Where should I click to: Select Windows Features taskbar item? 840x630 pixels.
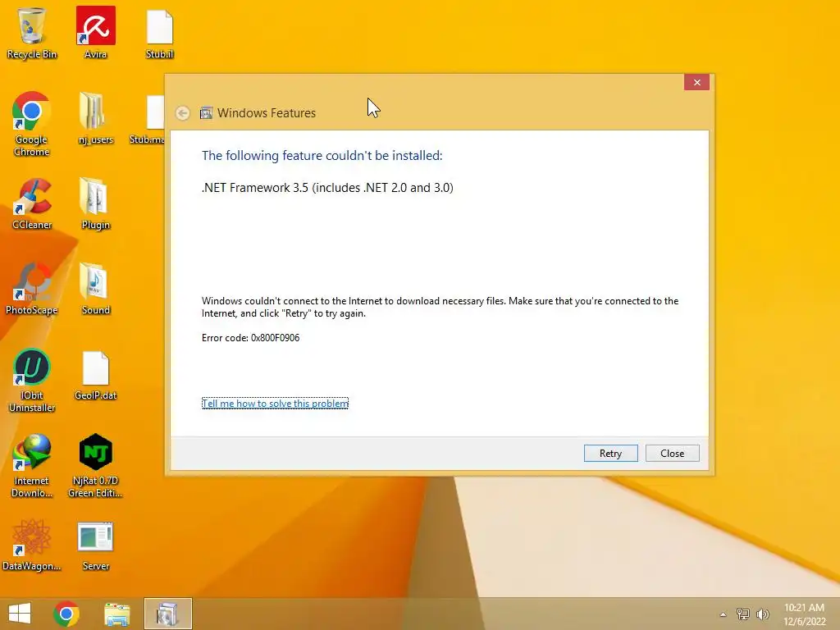pyautogui.click(x=167, y=614)
